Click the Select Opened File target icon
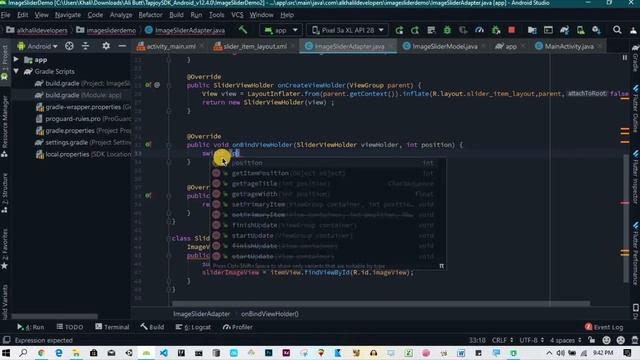The height and width of the screenshot is (360, 640). (69, 46)
